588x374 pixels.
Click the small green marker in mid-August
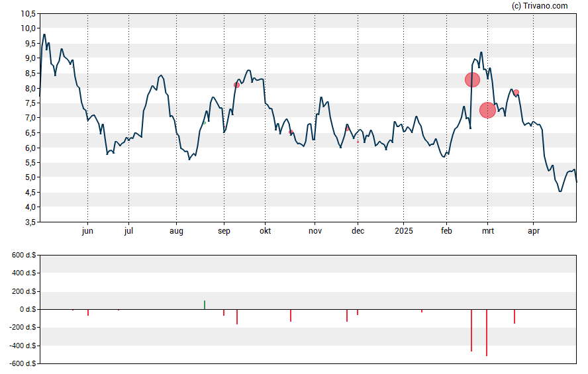pos(205,122)
